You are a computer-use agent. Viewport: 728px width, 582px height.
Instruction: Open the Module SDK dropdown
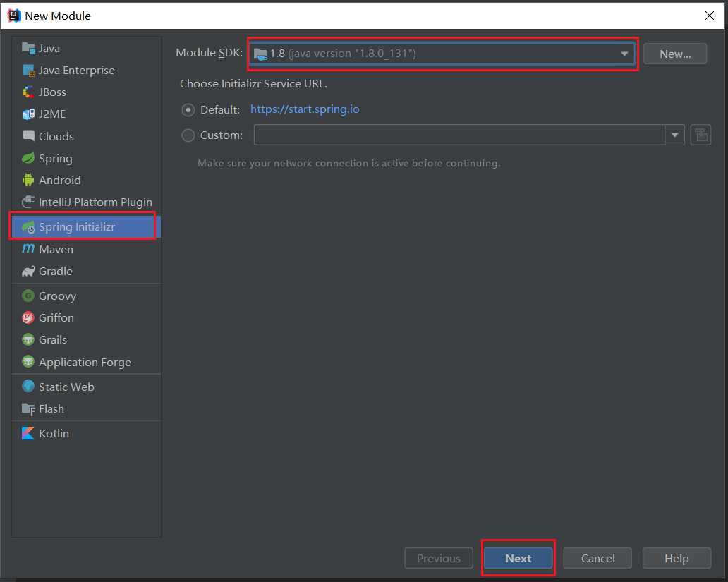click(624, 54)
